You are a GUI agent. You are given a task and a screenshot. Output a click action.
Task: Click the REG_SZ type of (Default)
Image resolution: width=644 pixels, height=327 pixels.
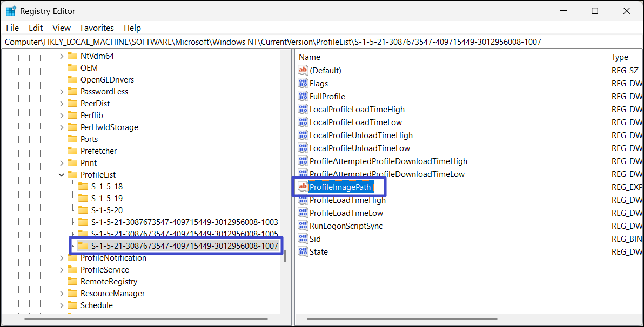[x=625, y=71]
